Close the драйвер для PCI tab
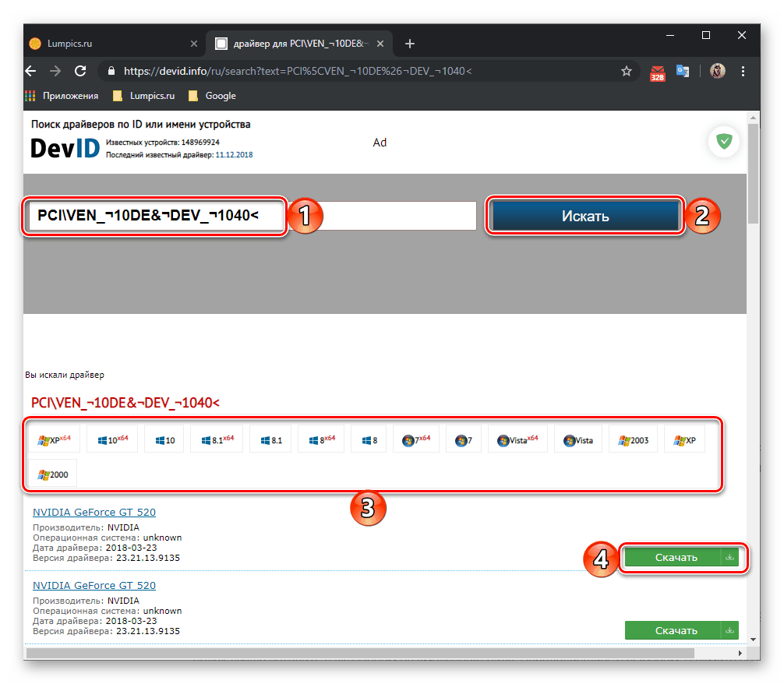 click(380, 44)
